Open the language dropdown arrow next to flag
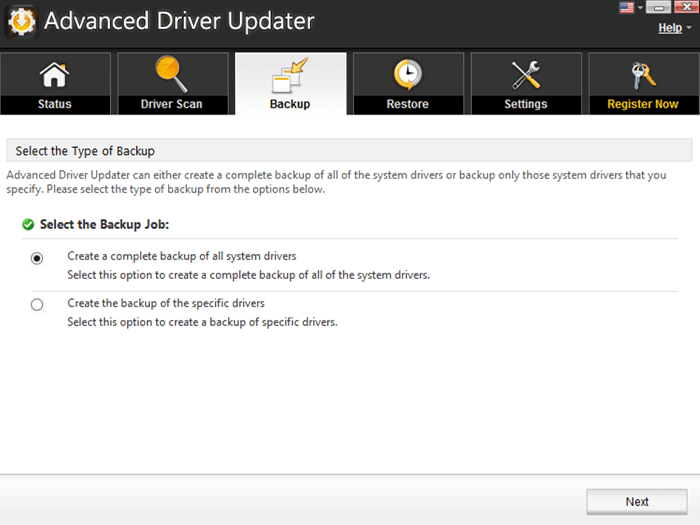700x525 pixels. pos(640,8)
